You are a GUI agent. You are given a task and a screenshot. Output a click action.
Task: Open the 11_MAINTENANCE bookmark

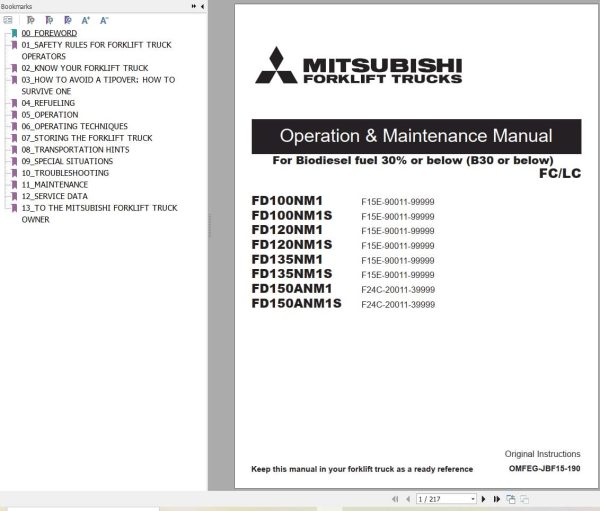tap(55, 184)
